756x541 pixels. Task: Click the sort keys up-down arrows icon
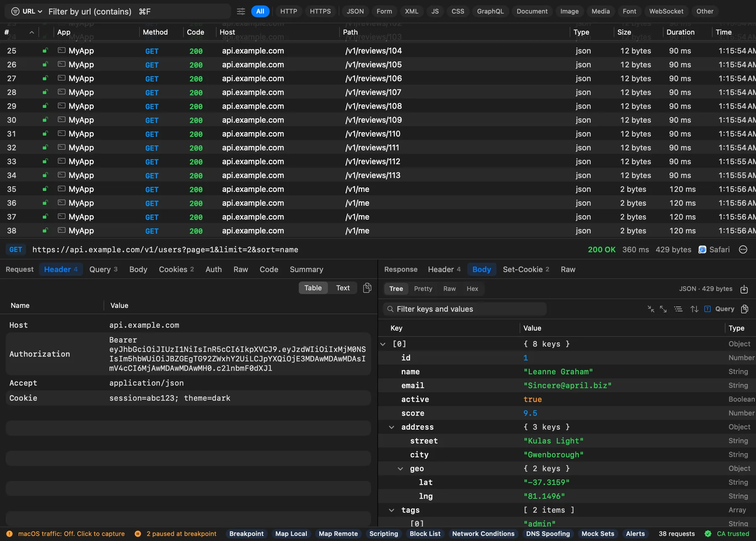[694, 309]
